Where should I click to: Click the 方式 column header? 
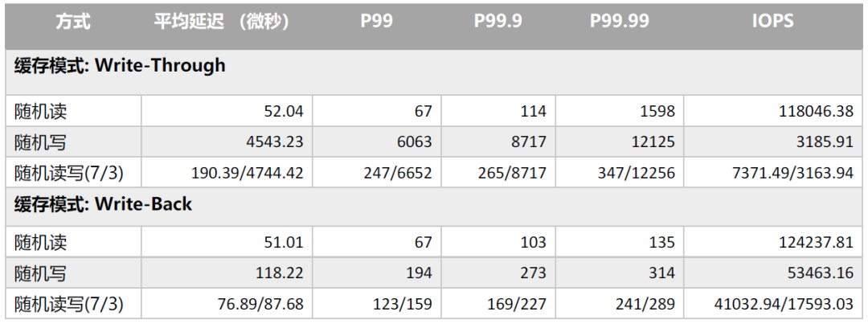pos(72,23)
